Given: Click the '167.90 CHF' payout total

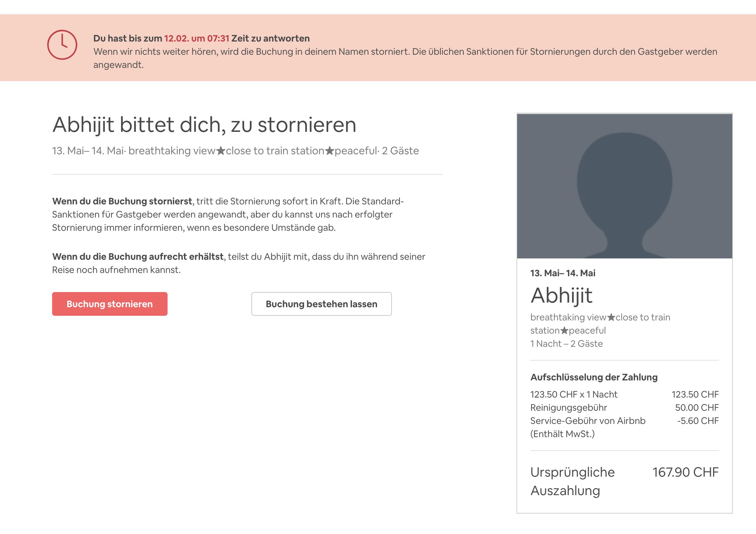Looking at the screenshot, I should pos(685,472).
